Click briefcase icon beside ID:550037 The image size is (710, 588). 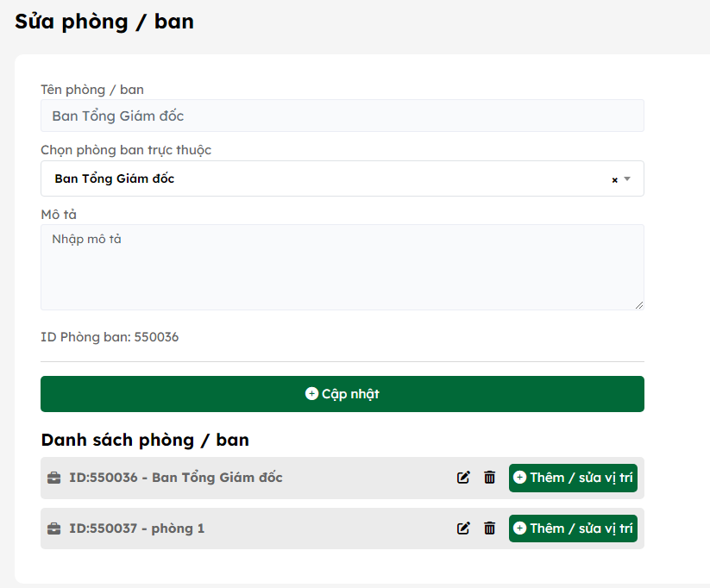tap(53, 529)
